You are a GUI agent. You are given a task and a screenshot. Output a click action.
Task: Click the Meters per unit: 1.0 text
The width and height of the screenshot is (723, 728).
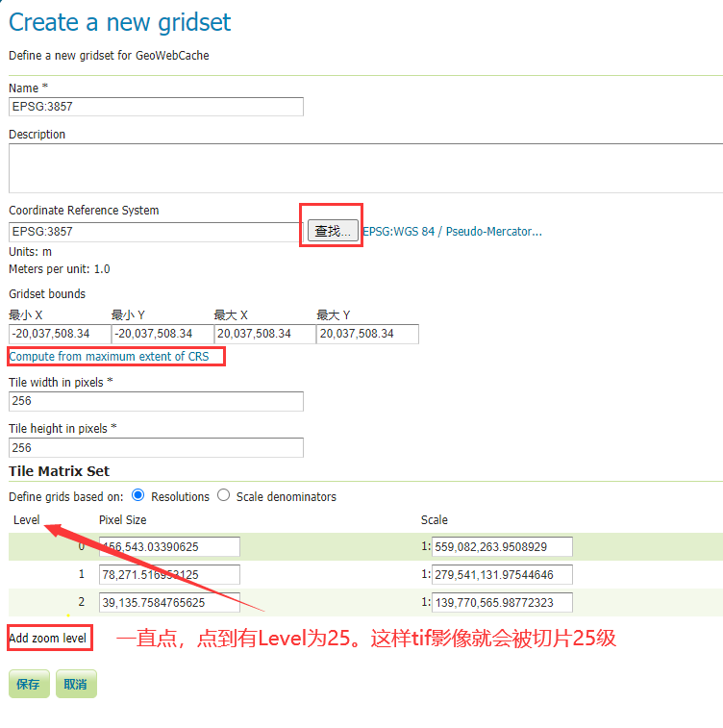coord(60,269)
